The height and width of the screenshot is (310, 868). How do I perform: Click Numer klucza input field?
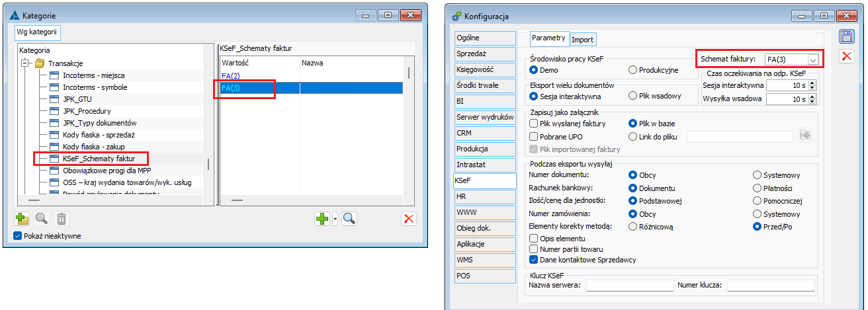click(771, 286)
